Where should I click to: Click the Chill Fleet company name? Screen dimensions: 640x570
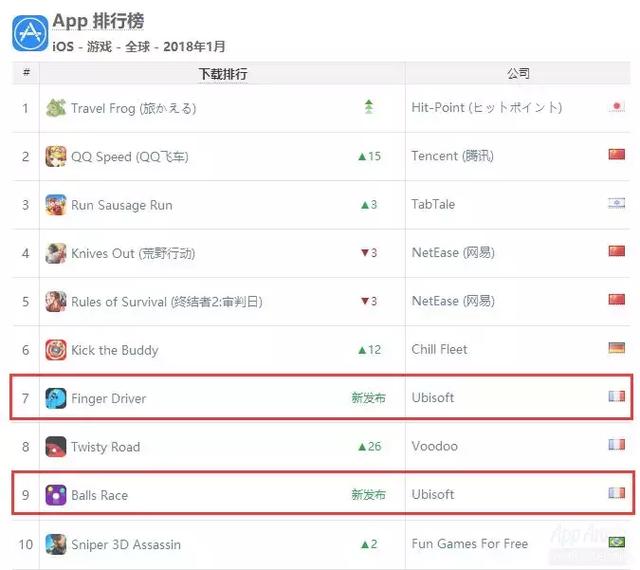439,350
